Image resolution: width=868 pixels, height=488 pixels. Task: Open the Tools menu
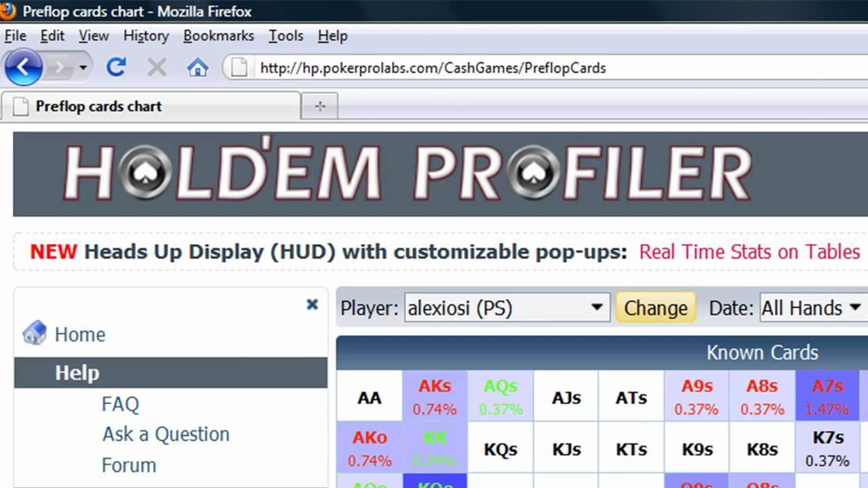285,35
